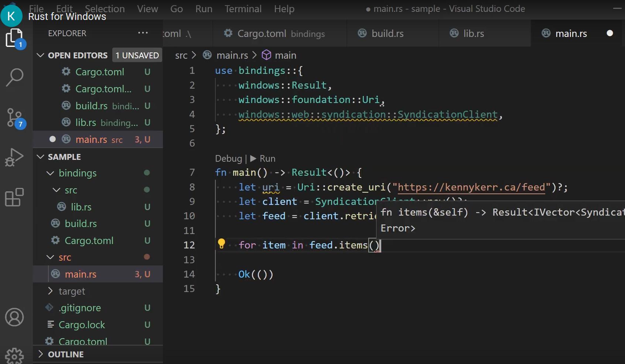Click the src breadcrumb segment
The height and width of the screenshot is (364, 625).
(x=181, y=55)
